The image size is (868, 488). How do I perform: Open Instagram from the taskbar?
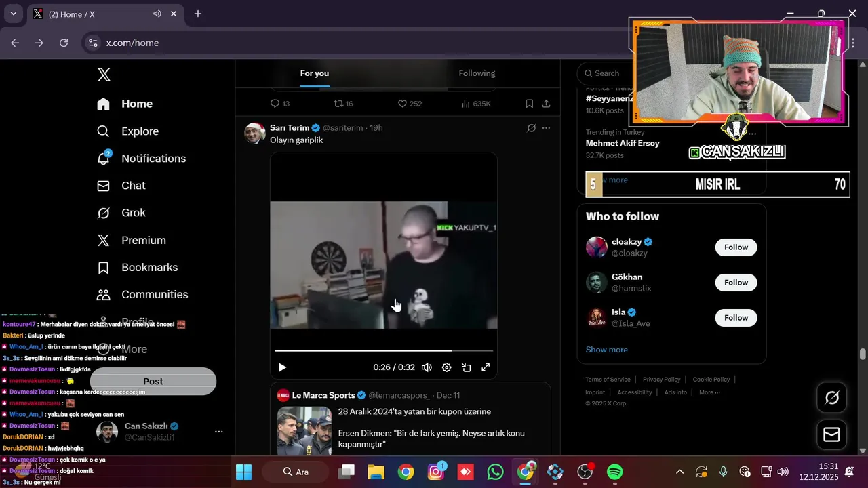coord(436,472)
